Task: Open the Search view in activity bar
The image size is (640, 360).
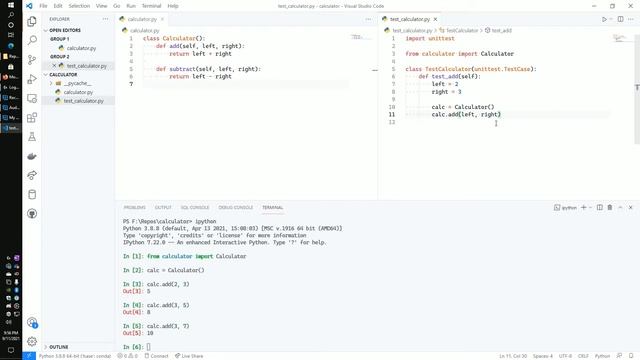Action: coord(32,40)
